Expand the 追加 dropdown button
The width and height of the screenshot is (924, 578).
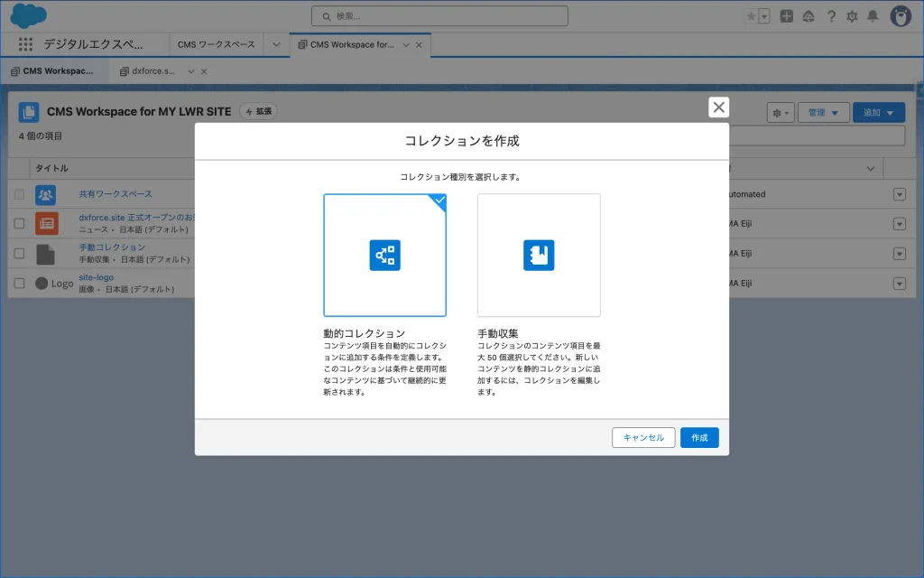(878, 113)
